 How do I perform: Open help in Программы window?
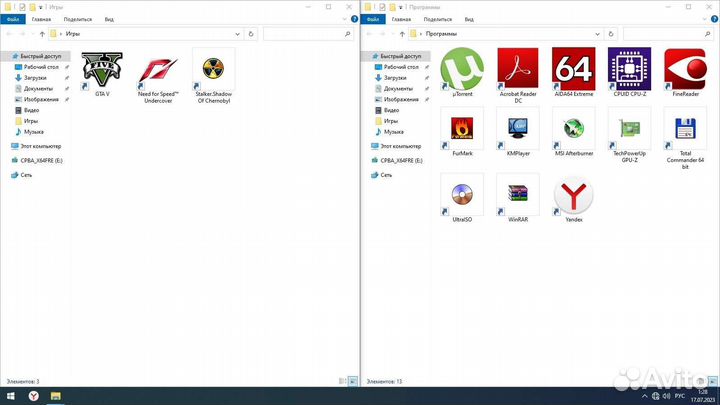coord(714,19)
